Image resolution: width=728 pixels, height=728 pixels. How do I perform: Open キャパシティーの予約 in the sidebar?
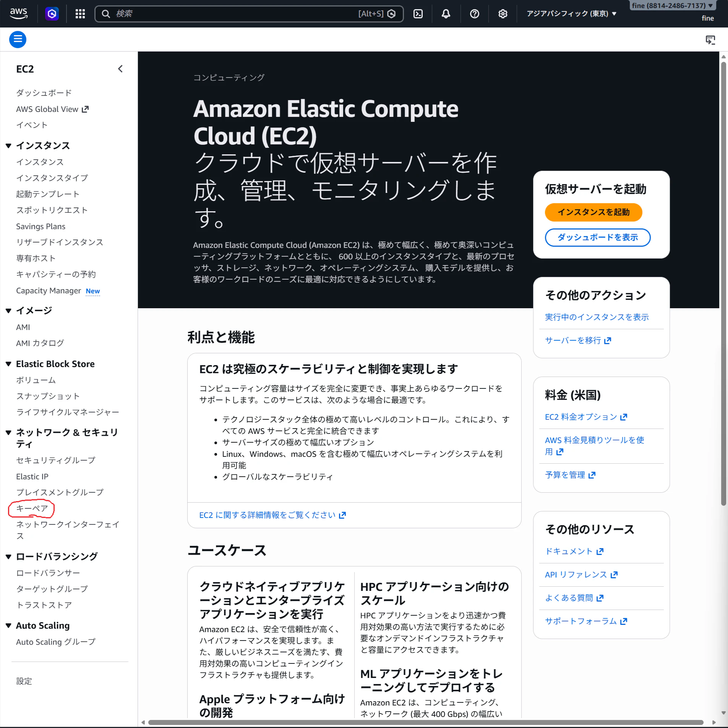click(x=56, y=274)
